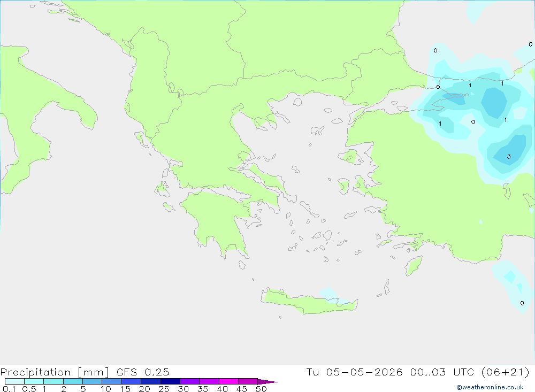Click the '3' precipitation value on map
This screenshot has width=535, height=392.
pos(509,157)
